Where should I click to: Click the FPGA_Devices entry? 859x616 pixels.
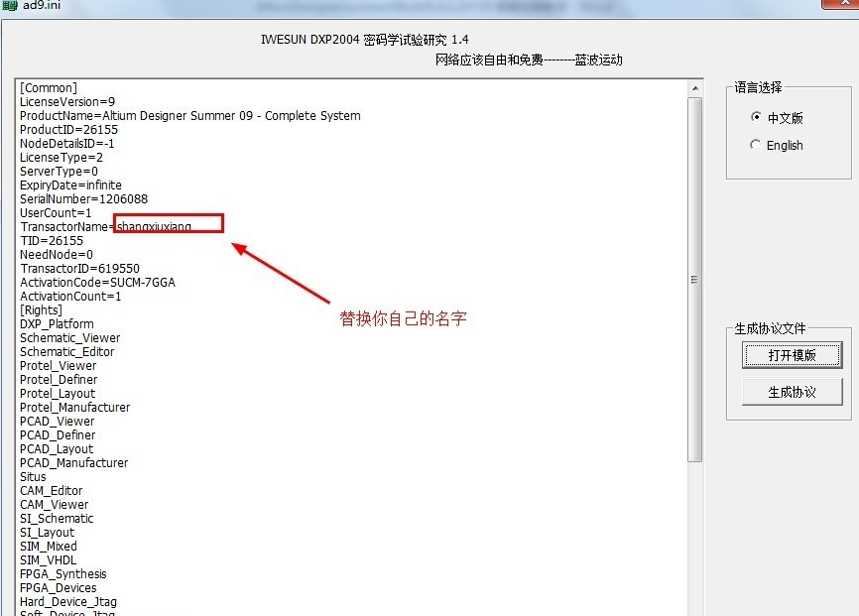tap(59, 588)
